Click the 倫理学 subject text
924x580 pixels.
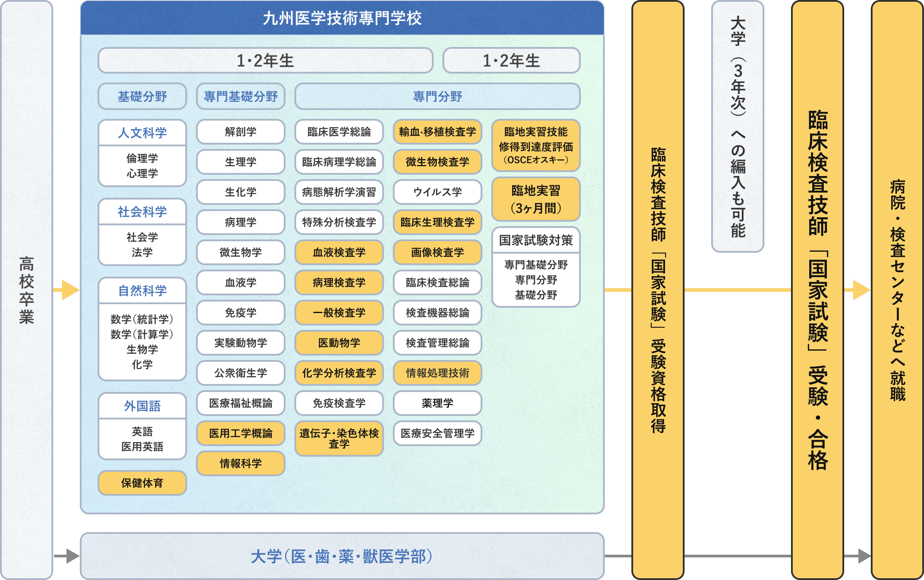click(142, 158)
